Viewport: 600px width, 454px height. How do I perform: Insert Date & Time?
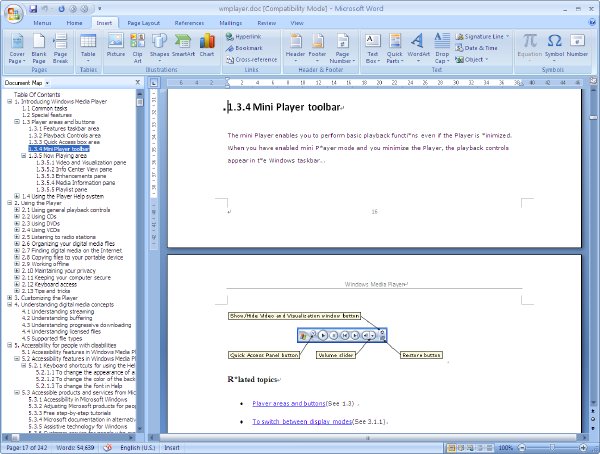pos(476,48)
